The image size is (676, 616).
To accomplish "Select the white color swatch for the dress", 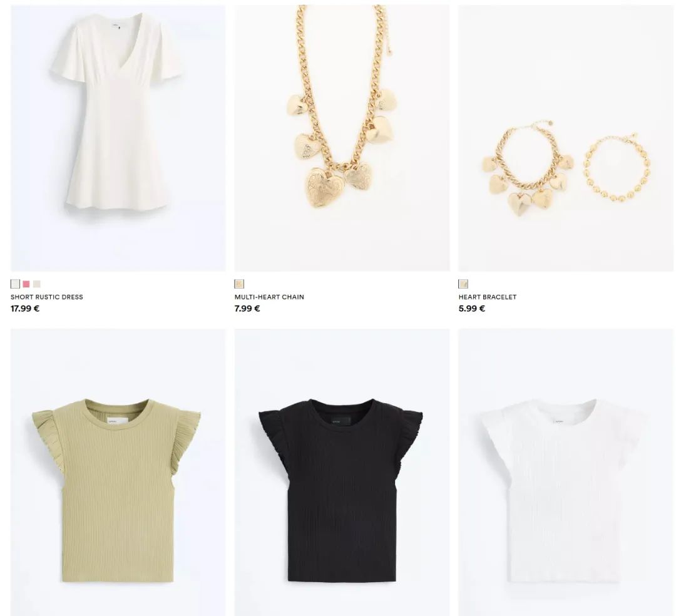I will (15, 284).
